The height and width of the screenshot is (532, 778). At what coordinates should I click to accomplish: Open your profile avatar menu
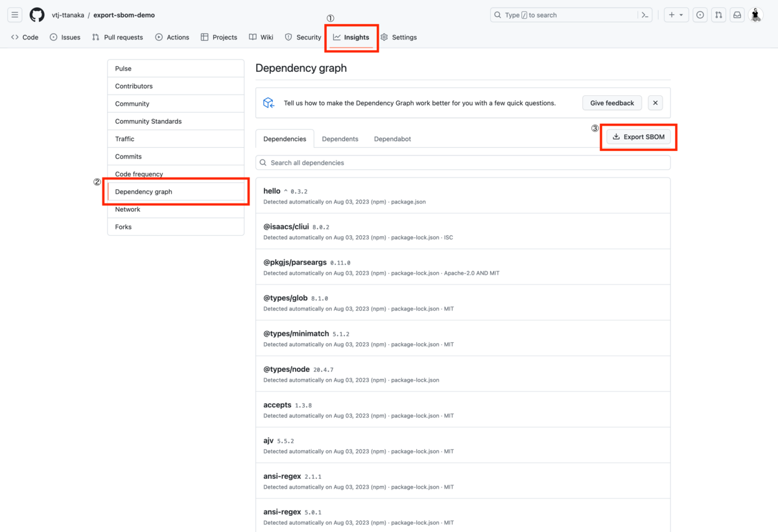(756, 15)
